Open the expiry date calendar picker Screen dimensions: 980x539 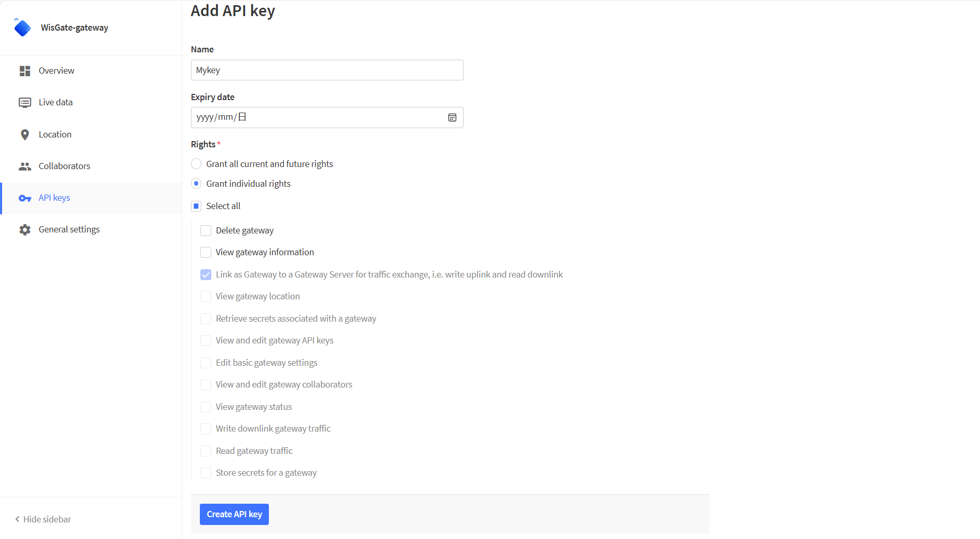[x=452, y=118]
